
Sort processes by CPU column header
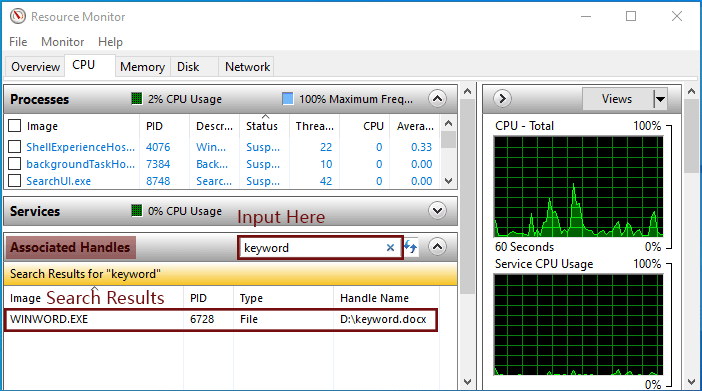coord(364,126)
